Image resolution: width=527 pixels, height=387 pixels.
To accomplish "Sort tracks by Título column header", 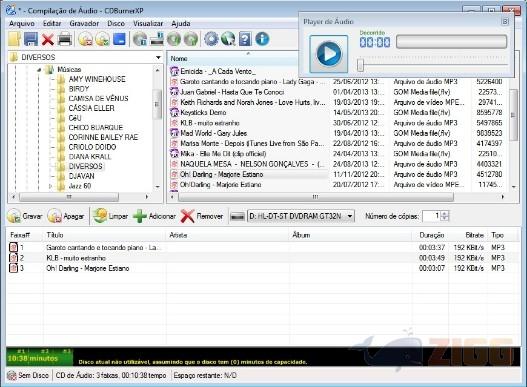I will [55, 235].
